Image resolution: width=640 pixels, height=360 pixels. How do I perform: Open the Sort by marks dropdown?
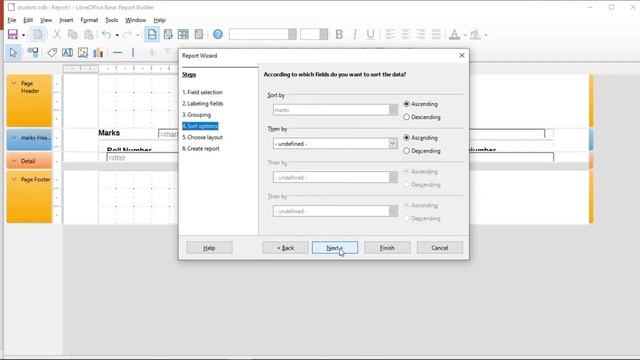tap(336, 110)
